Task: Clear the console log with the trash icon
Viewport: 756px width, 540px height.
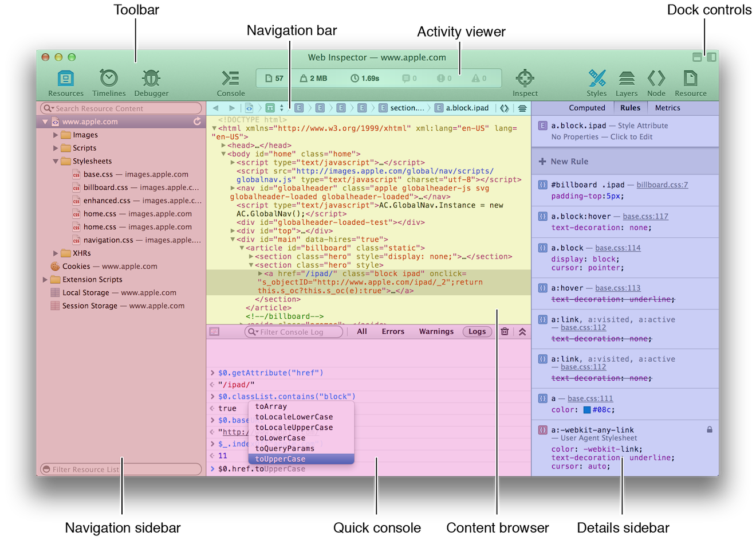Action: [505, 331]
